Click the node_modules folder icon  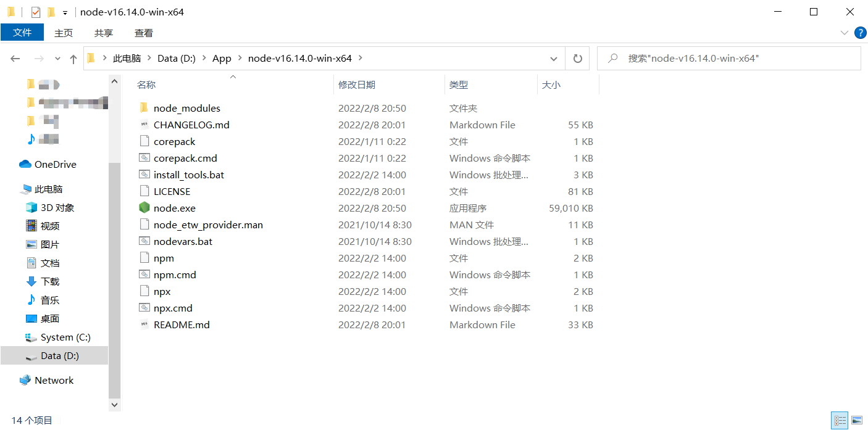[x=144, y=108]
